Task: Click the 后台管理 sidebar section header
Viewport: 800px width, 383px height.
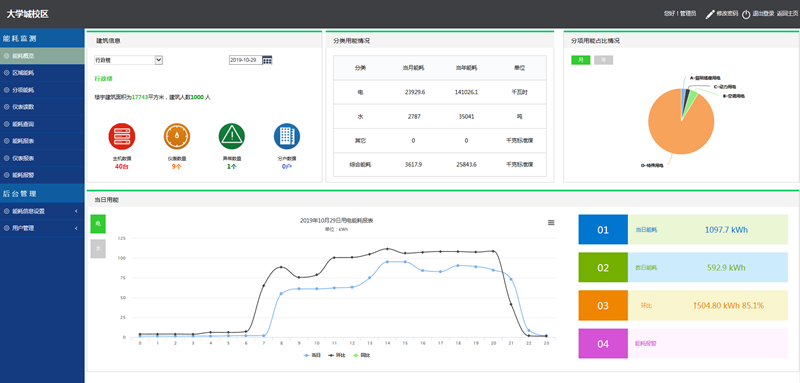Action: pyautogui.click(x=42, y=194)
